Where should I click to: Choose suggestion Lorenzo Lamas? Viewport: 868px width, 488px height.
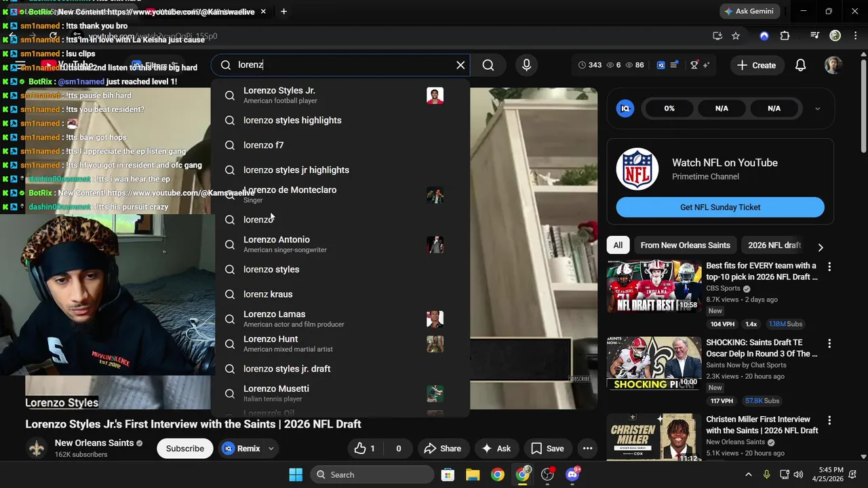(340, 319)
